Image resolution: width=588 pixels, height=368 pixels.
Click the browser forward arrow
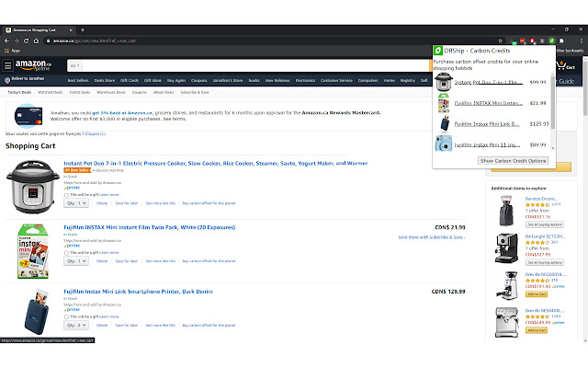[x=17, y=40]
